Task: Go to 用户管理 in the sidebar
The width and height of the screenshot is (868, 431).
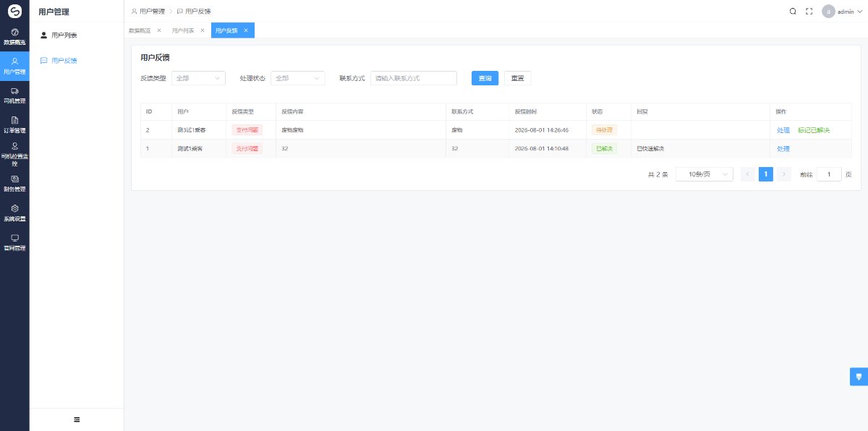Action: pos(14,66)
